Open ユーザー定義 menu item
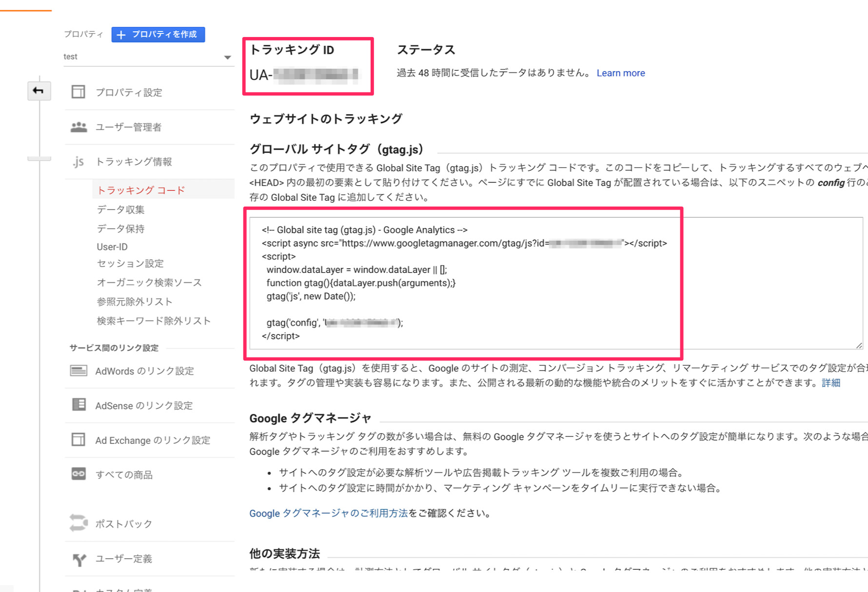This screenshot has width=868, height=592. (x=124, y=559)
